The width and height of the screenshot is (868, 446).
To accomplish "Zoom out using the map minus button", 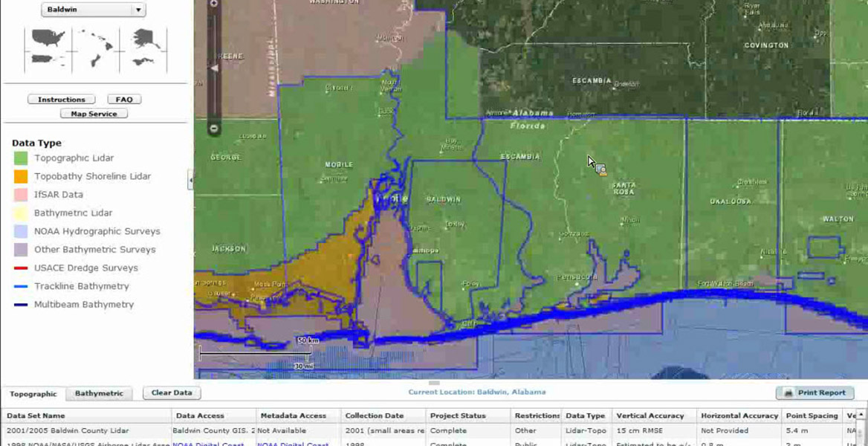I will 214,129.
